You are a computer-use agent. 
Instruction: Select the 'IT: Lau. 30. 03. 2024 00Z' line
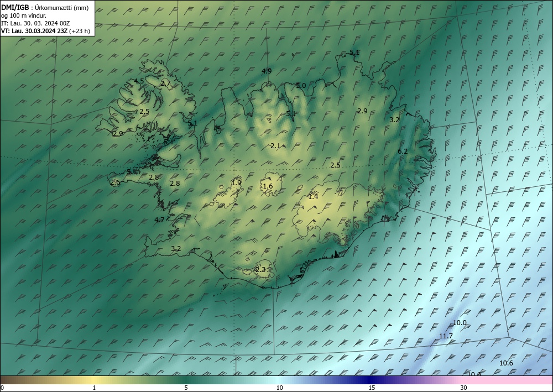pos(35,23)
